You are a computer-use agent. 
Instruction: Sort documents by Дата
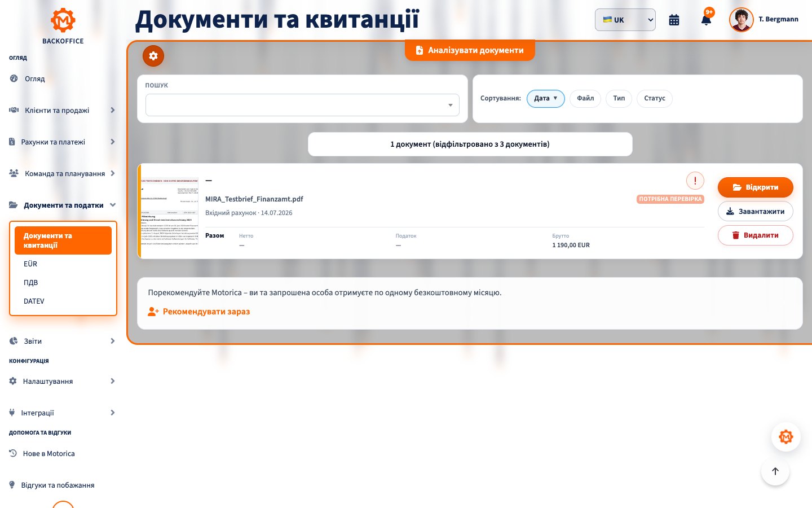pos(545,98)
